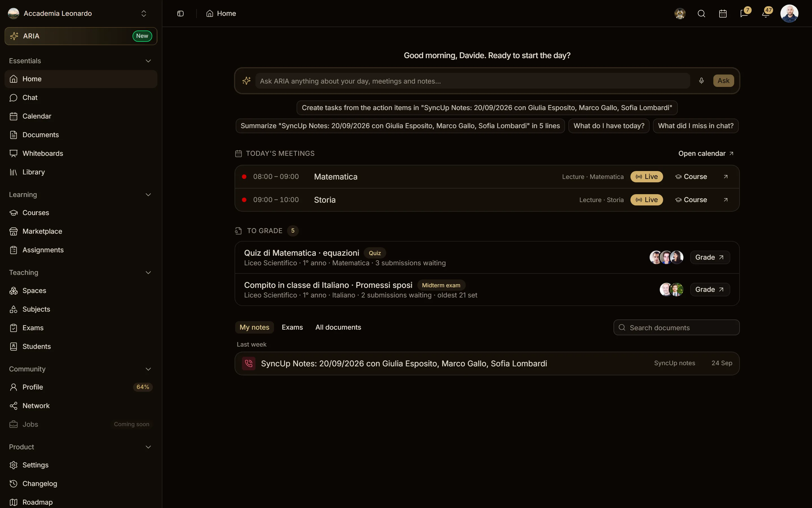Follow the Open calendar link
Screen dimensions: 812x508
[706, 154]
